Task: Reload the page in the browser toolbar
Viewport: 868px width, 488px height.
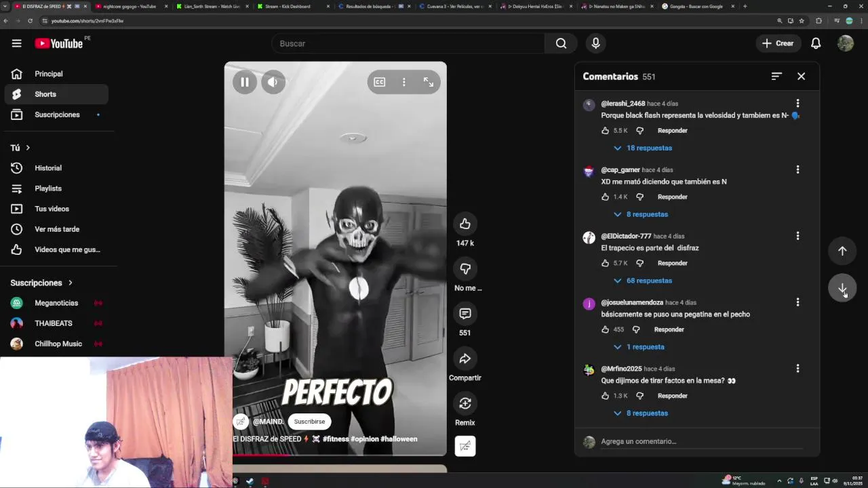Action: pyautogui.click(x=30, y=21)
